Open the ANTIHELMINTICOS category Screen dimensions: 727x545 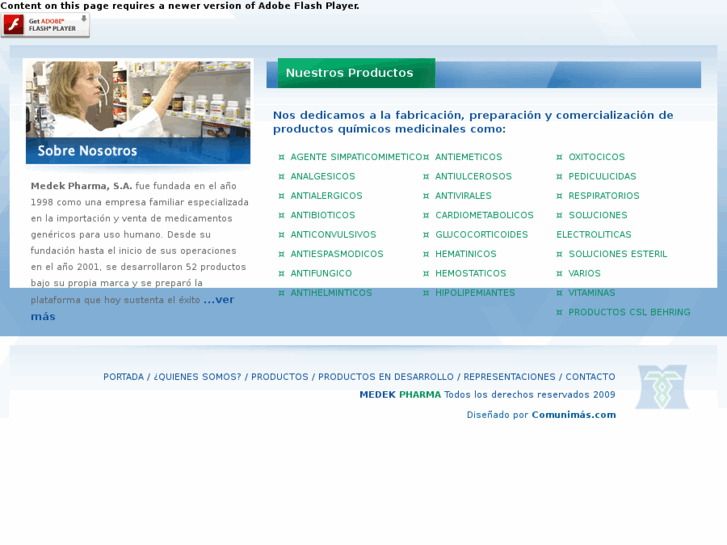(x=331, y=293)
